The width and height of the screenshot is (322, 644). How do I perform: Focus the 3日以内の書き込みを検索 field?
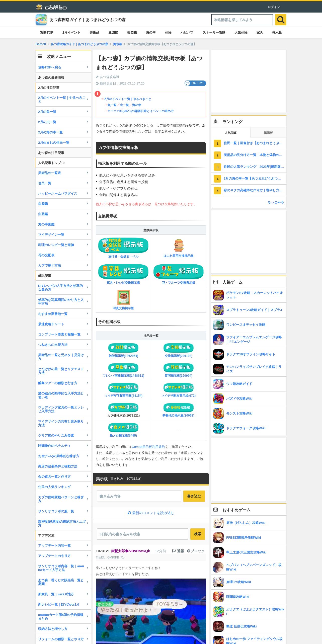(x=143, y=534)
